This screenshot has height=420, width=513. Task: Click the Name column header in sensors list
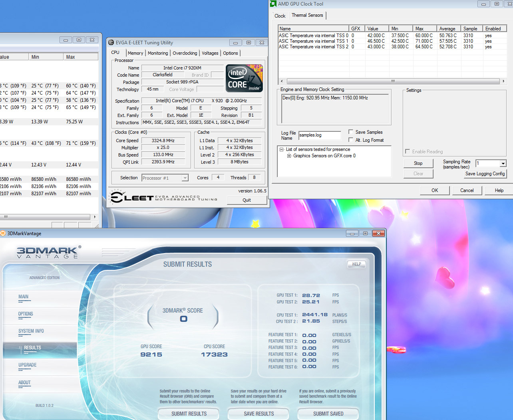(314, 29)
